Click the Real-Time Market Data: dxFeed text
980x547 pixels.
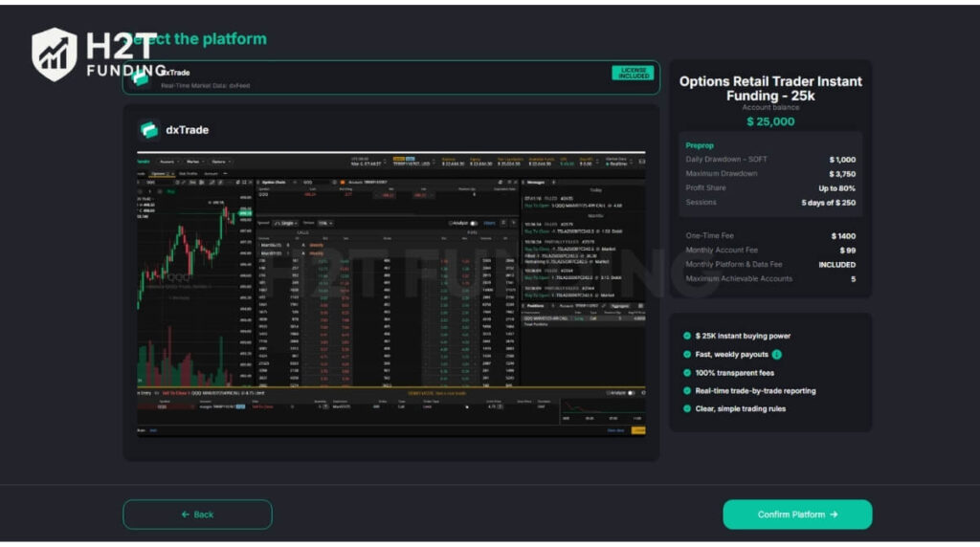coord(205,85)
